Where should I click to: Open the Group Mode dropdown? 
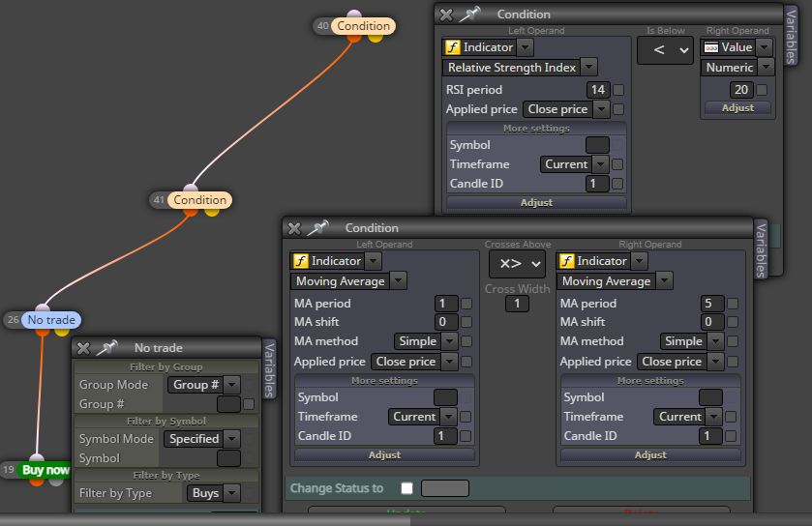coord(203,385)
